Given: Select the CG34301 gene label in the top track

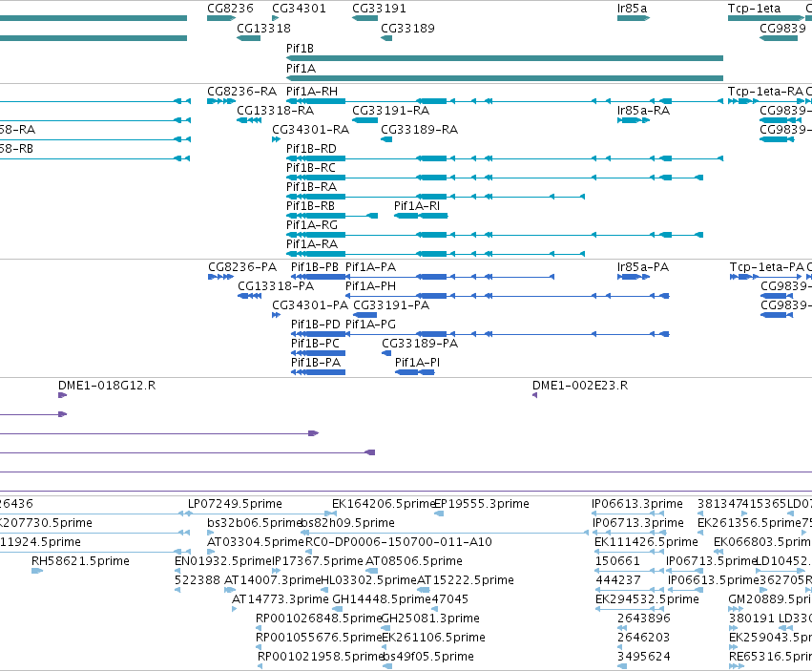Looking at the screenshot, I should point(299,9).
